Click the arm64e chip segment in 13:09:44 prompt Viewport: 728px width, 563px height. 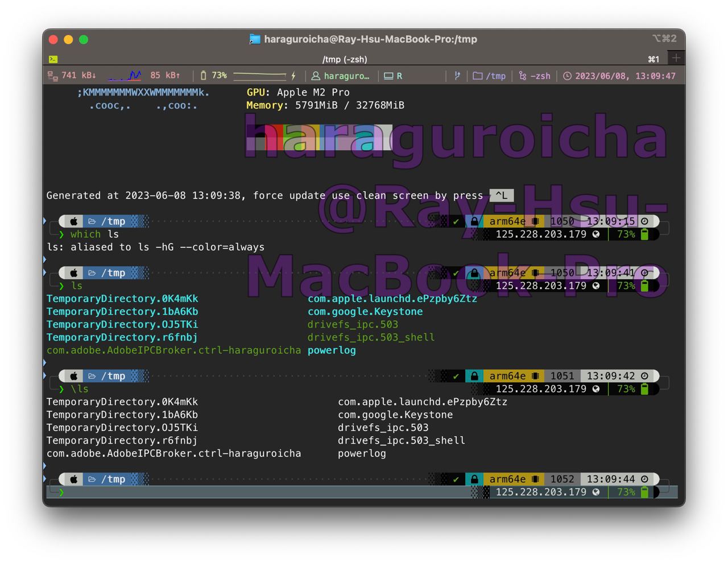[514, 479]
